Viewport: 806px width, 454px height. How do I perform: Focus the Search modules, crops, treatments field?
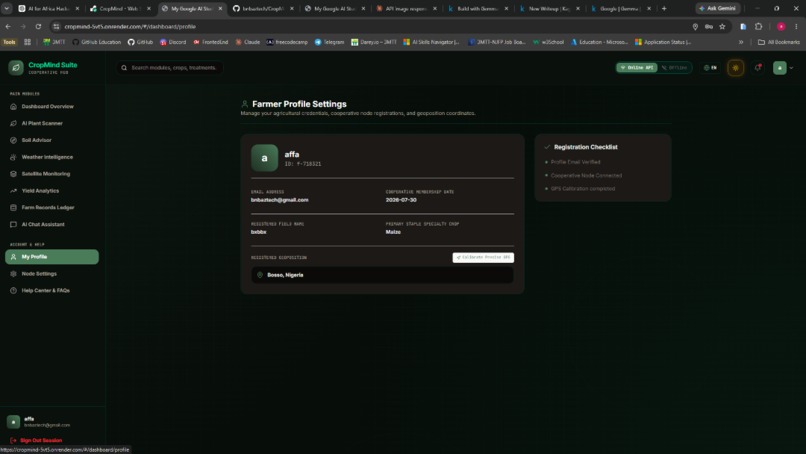[x=170, y=68]
